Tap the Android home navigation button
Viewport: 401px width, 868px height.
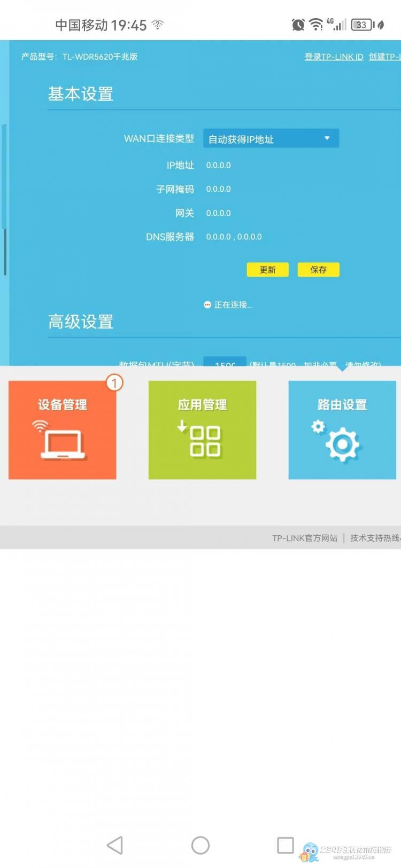point(200,845)
